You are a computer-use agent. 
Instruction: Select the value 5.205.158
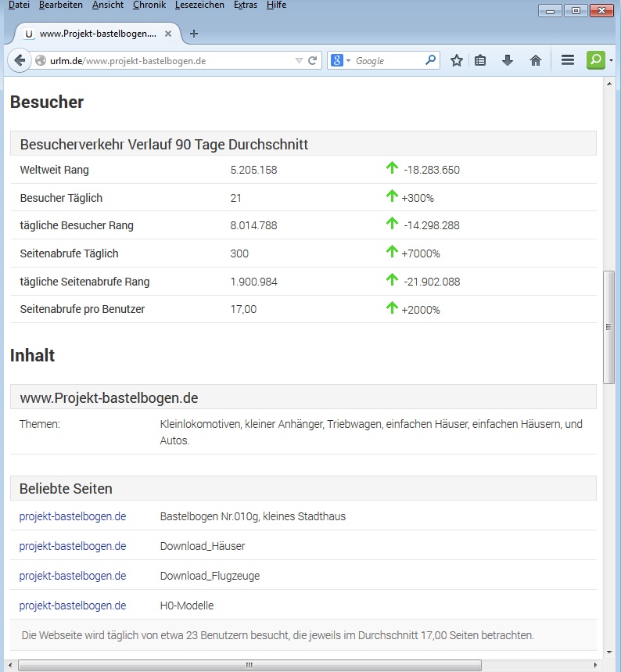click(253, 170)
